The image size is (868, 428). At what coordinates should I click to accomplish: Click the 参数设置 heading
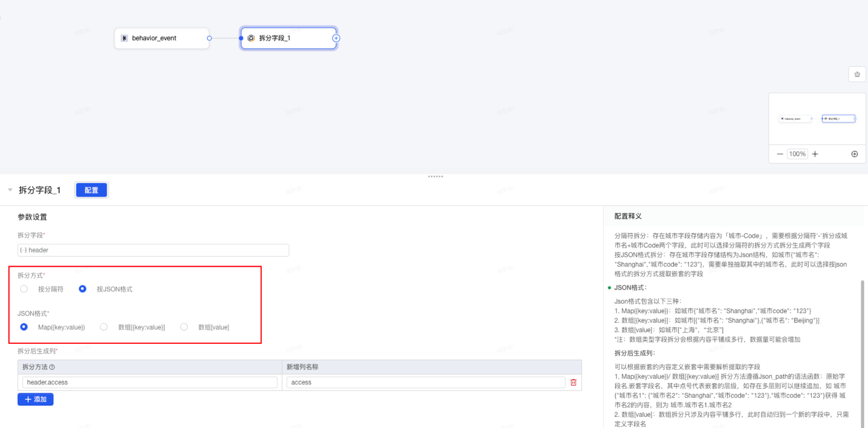(32, 217)
